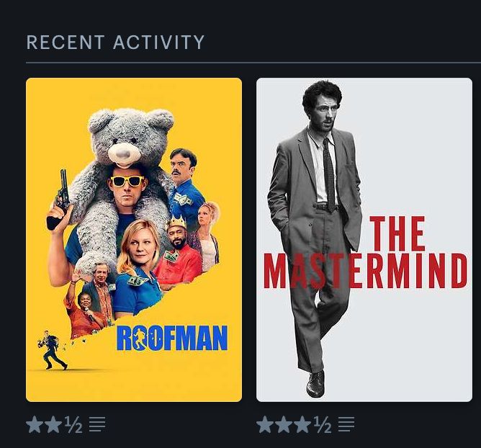Open The Mastermind movie poster
The width and height of the screenshot is (481, 448).
pyautogui.click(x=364, y=240)
